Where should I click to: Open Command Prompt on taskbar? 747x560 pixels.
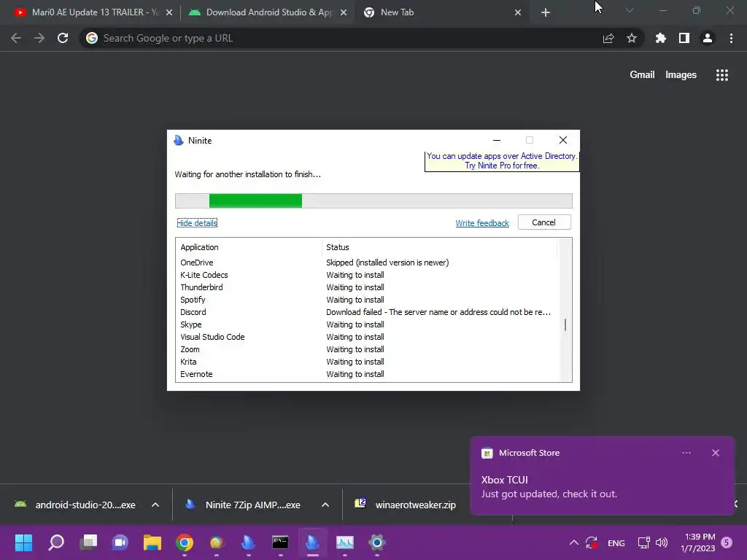280,542
